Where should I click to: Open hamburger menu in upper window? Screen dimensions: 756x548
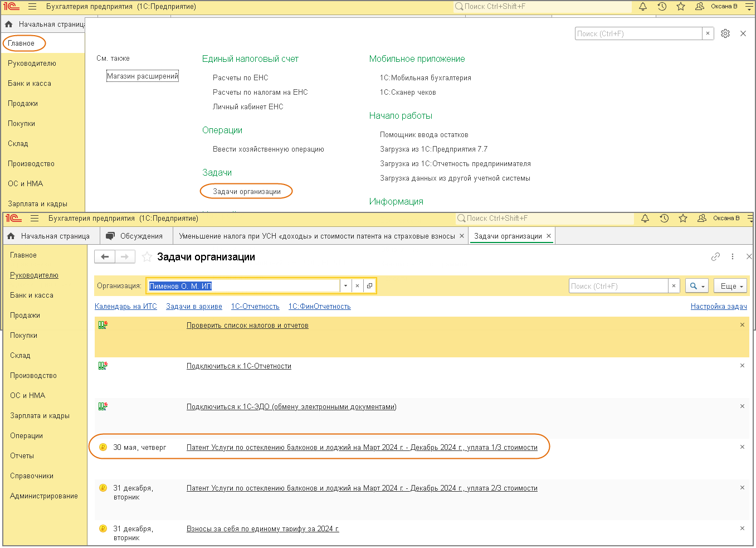[32, 7]
